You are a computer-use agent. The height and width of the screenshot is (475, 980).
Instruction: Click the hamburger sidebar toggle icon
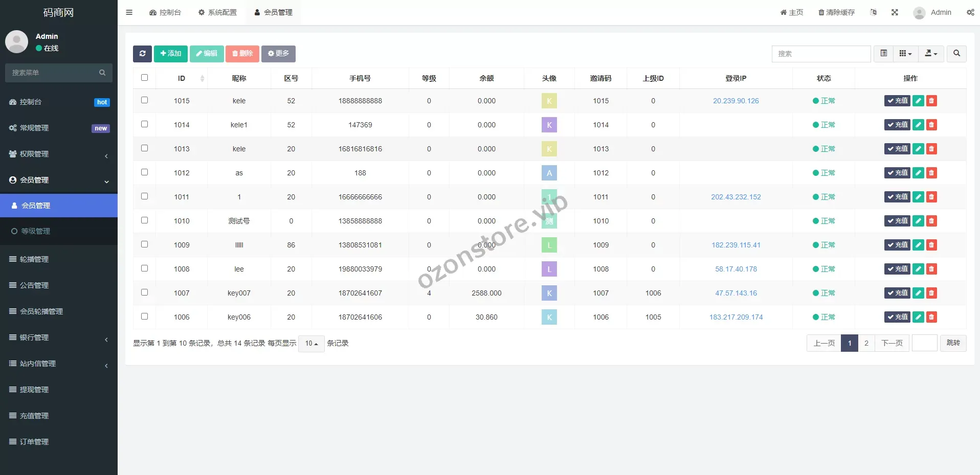(x=129, y=12)
